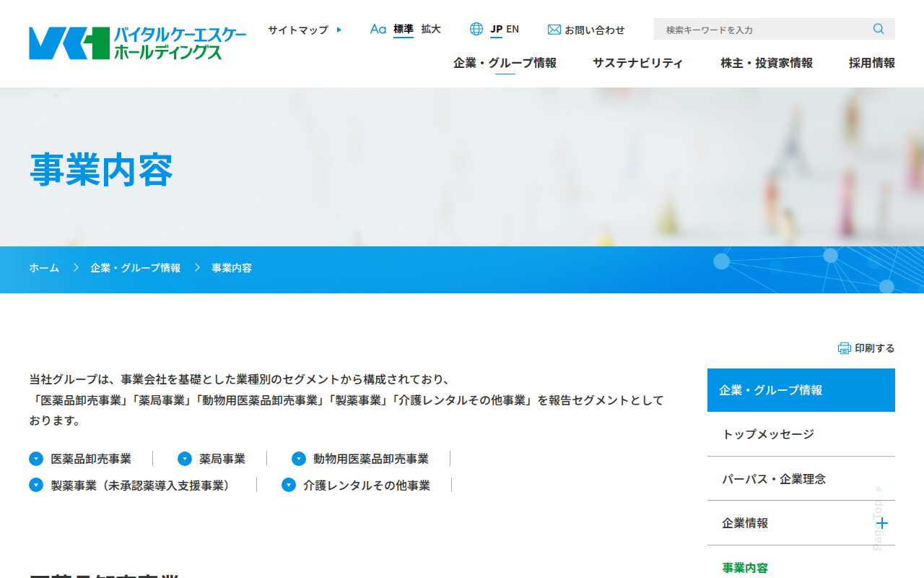The width and height of the screenshot is (924, 578).
Task: Open トップメッセージ sidebar link
Action: 801,434
